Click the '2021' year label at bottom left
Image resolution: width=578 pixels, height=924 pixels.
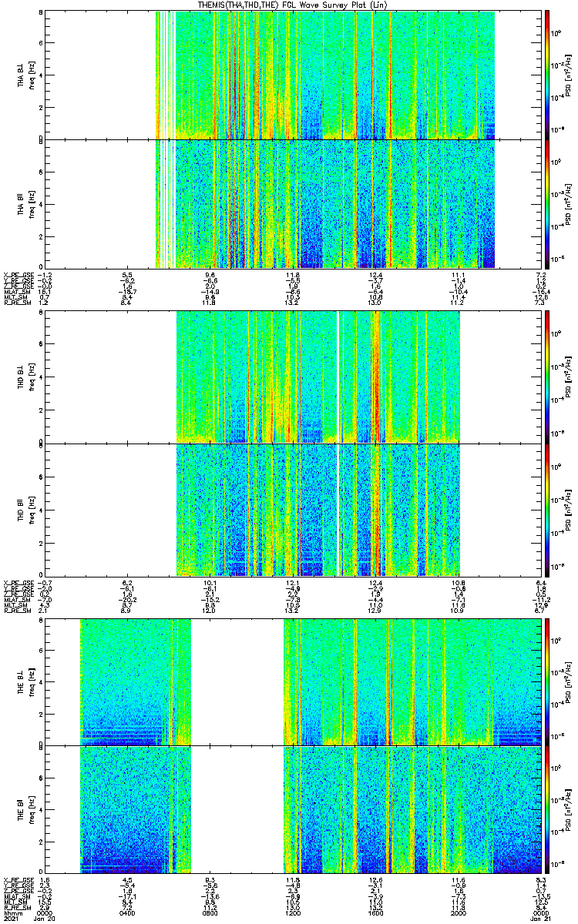pyautogui.click(x=12, y=919)
